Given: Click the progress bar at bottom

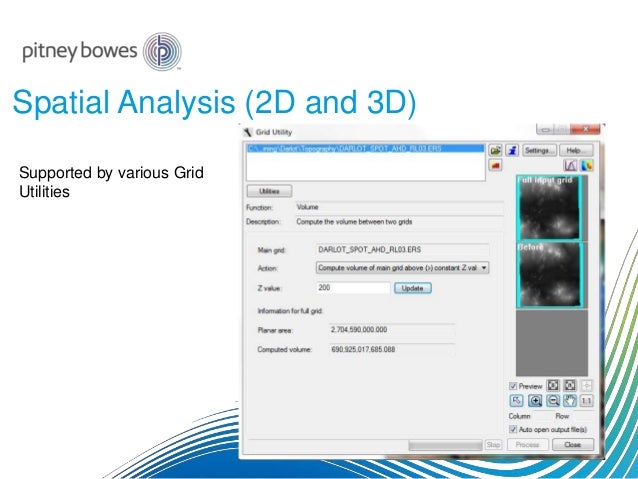Looking at the screenshot, I should pyautogui.click(x=446, y=445).
